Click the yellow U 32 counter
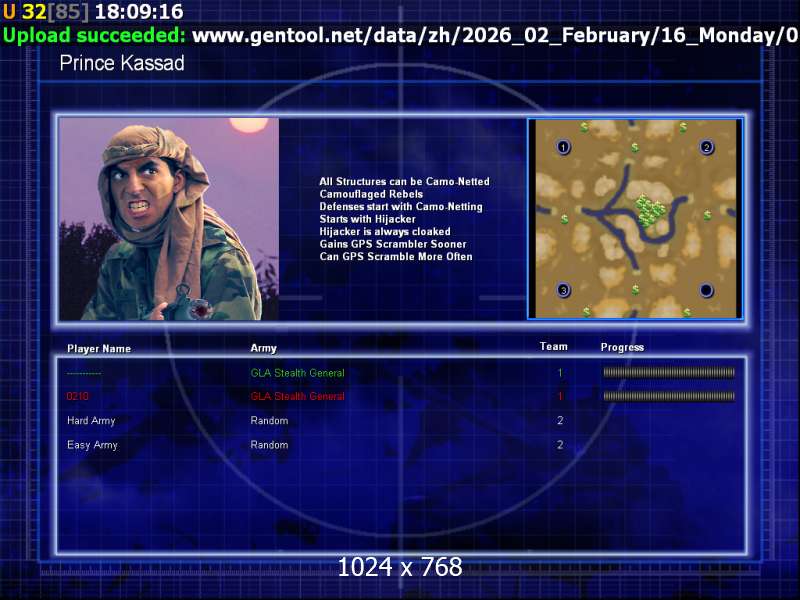Screen dimensions: 800x600 point(24,11)
